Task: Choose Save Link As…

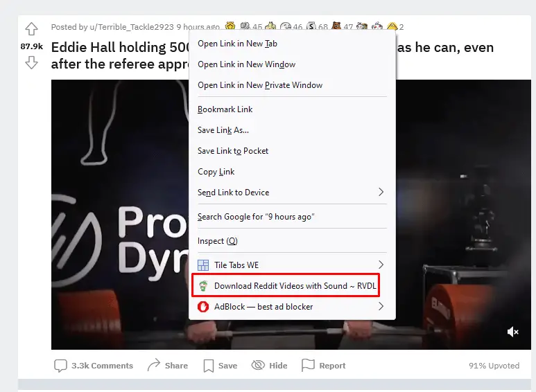Action: tap(293, 130)
